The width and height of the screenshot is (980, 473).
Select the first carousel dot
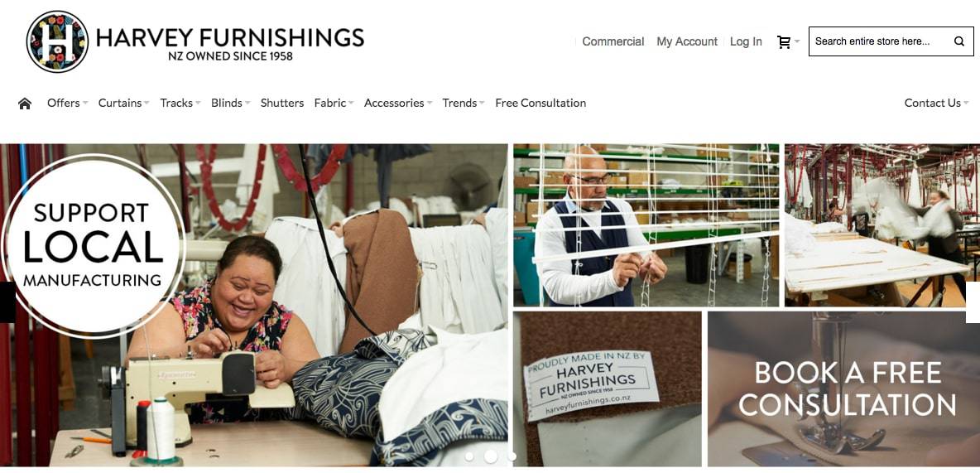(469, 456)
